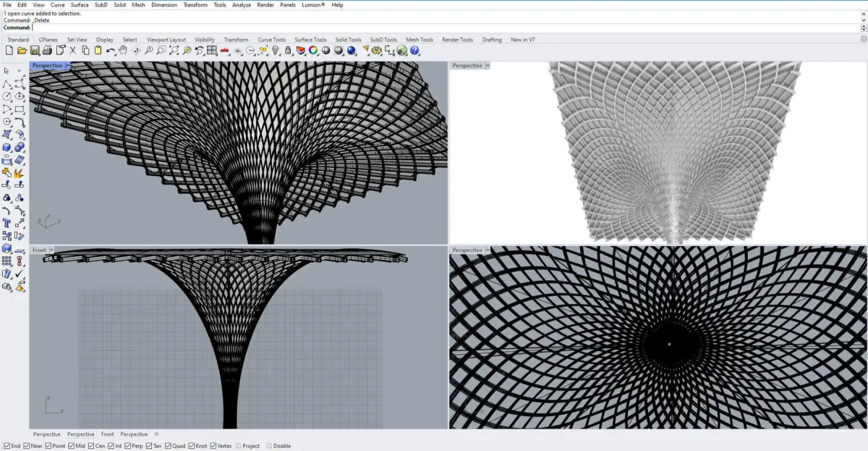Click the Zoom Extents icon
Screen dimensions: 868x451
click(174, 51)
